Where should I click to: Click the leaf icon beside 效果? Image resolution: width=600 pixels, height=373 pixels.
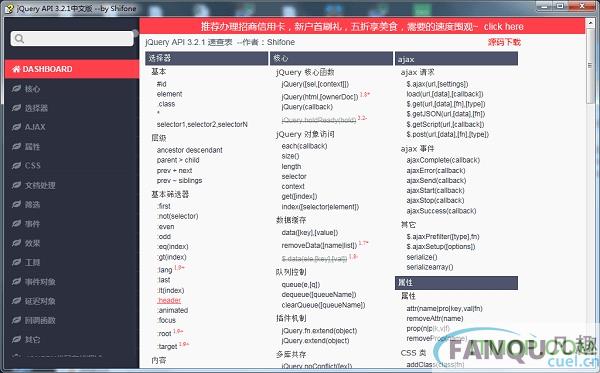click(x=16, y=243)
